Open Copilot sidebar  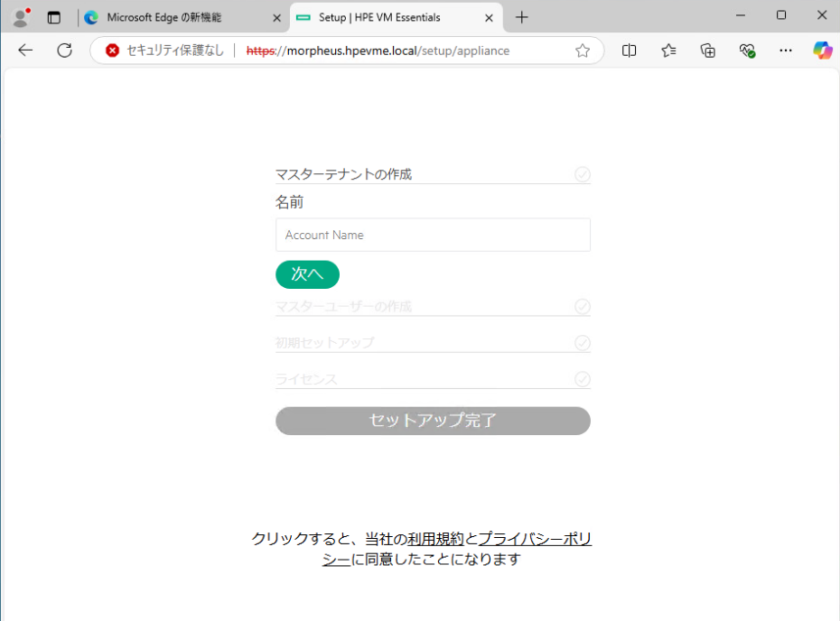[822, 51]
